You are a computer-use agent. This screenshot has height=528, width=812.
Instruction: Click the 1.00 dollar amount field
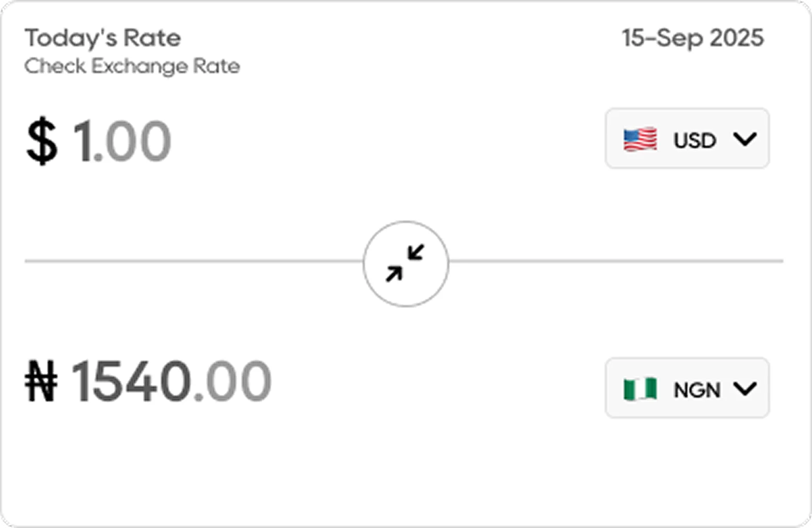[x=121, y=142]
